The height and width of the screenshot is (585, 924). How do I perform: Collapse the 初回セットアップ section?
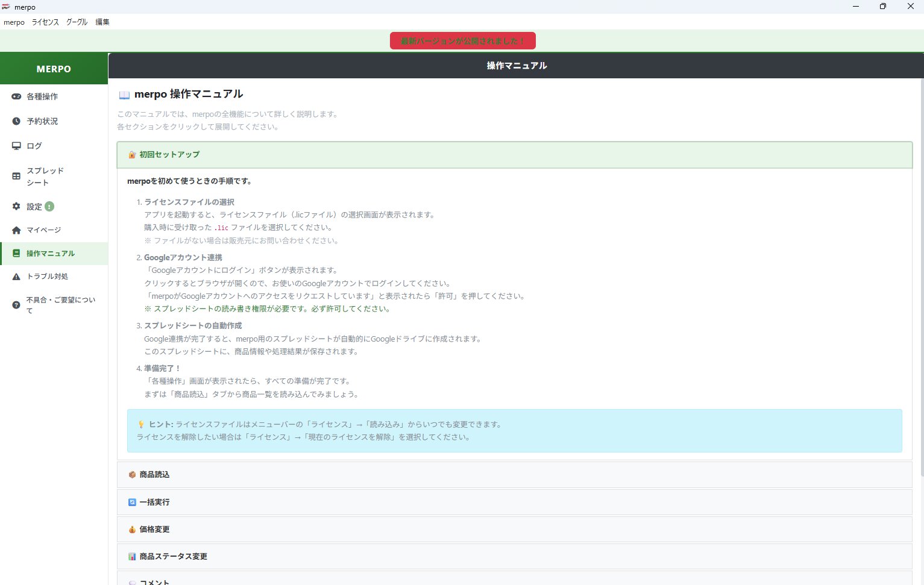coord(514,155)
